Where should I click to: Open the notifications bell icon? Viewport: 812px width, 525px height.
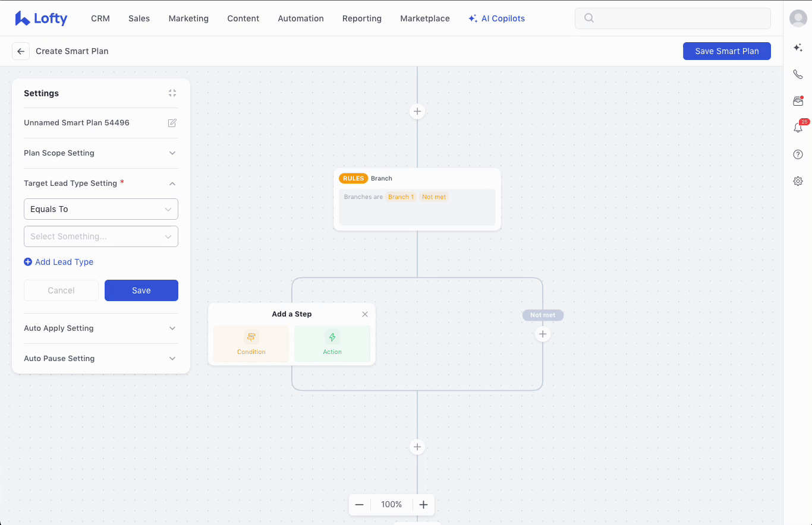[798, 128]
